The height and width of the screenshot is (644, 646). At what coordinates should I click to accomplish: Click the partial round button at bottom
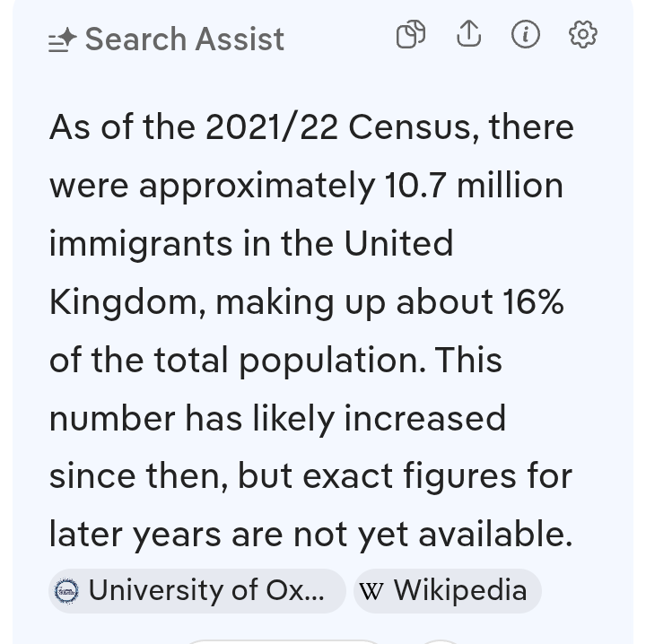440,641
